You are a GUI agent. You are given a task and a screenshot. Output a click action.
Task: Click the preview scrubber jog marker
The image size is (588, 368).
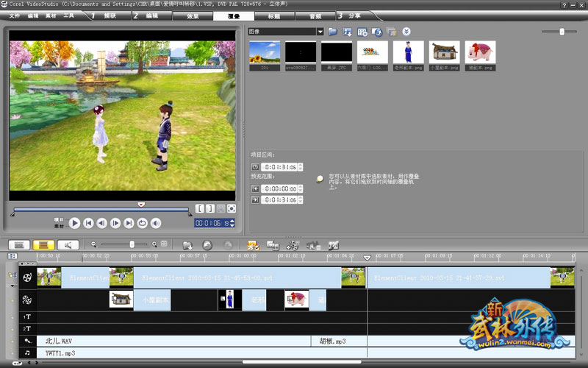pos(141,205)
